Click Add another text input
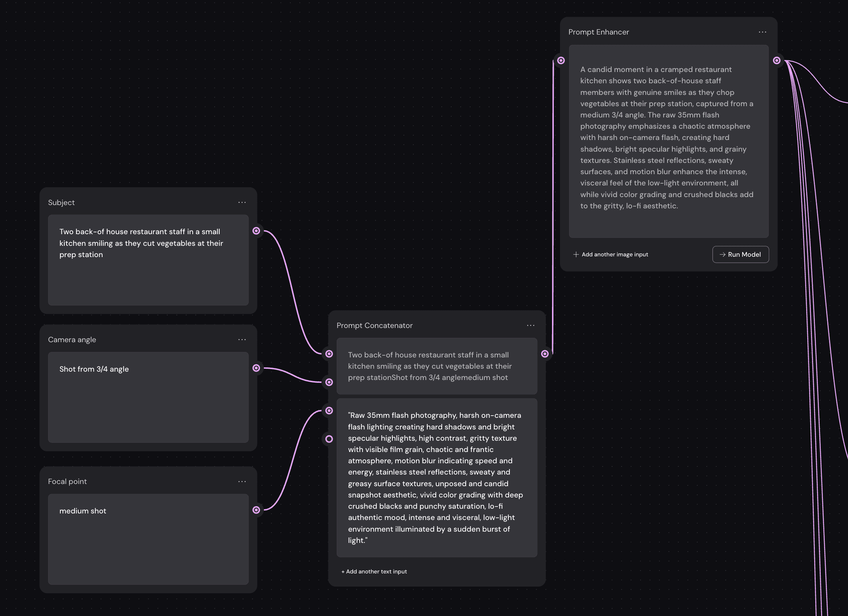 (x=374, y=572)
